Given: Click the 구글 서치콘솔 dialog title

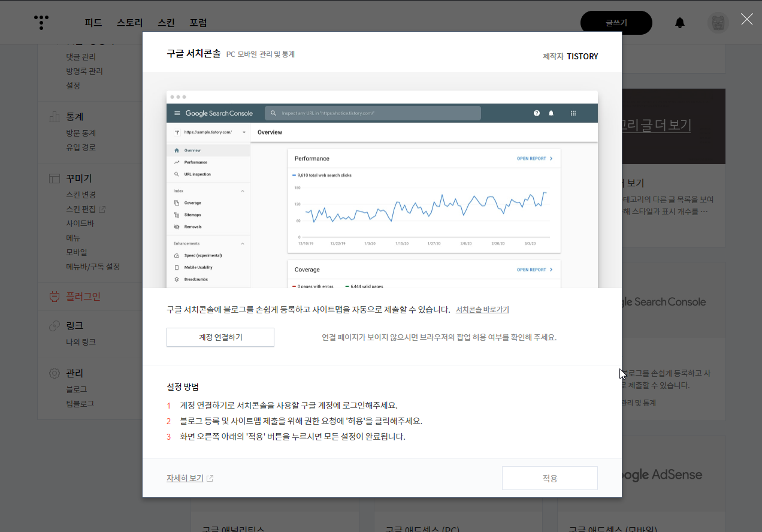Looking at the screenshot, I should pos(193,54).
